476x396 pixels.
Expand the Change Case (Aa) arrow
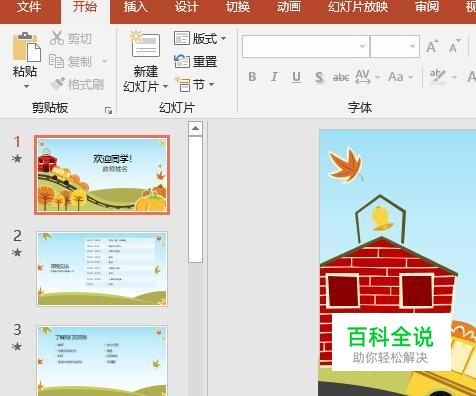[411, 77]
